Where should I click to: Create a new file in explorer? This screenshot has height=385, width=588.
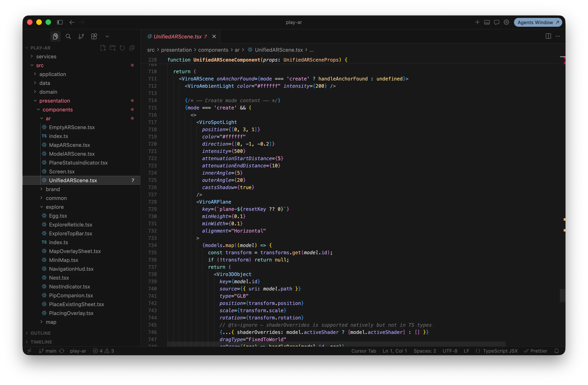103,48
